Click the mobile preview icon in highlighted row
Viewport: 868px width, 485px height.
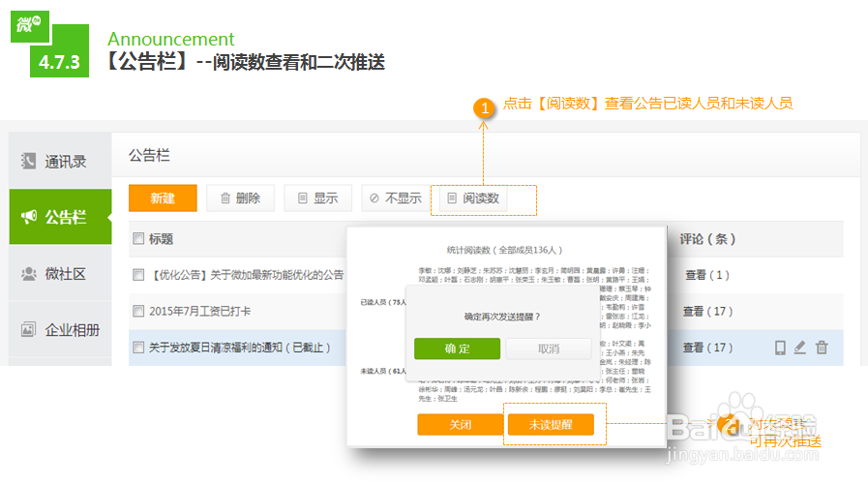point(780,348)
